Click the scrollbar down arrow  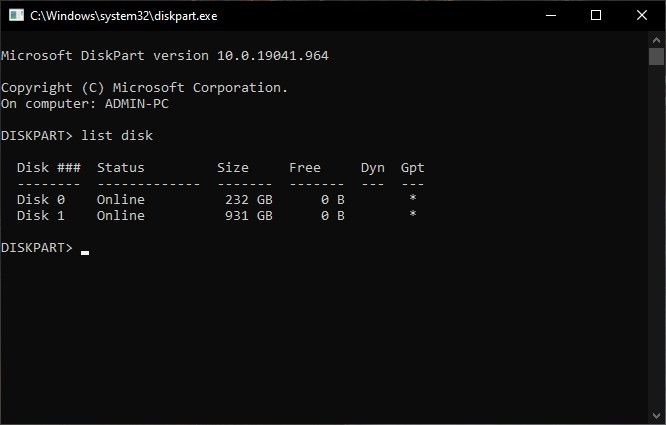(x=657, y=416)
